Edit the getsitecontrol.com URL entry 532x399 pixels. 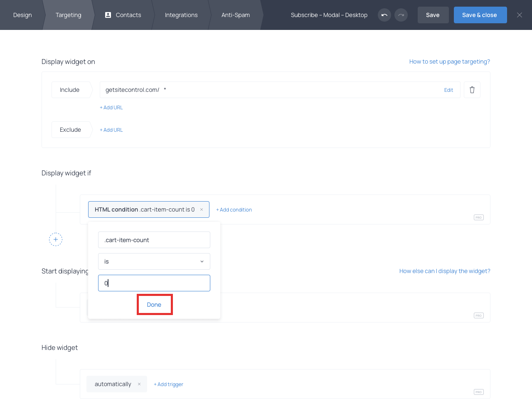coord(448,90)
